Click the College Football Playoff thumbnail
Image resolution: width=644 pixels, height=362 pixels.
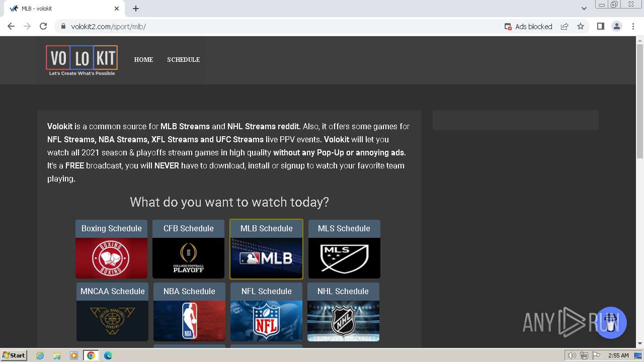click(189, 258)
